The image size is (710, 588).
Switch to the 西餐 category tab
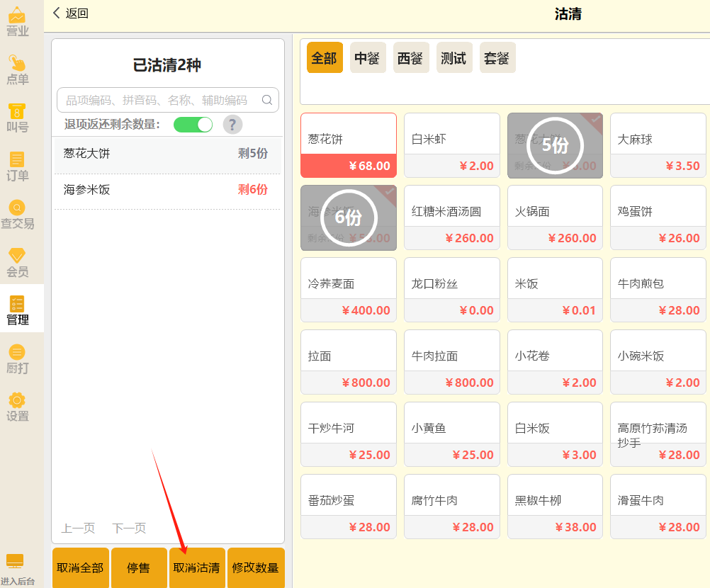pos(411,57)
